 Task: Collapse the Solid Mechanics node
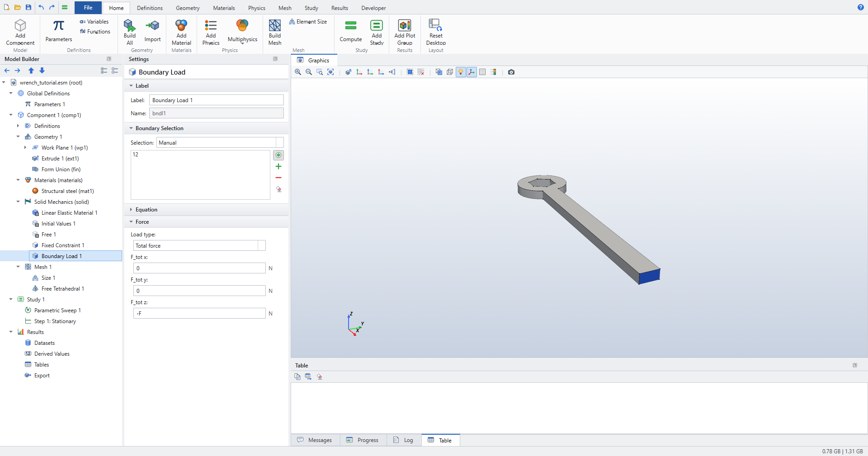18,202
